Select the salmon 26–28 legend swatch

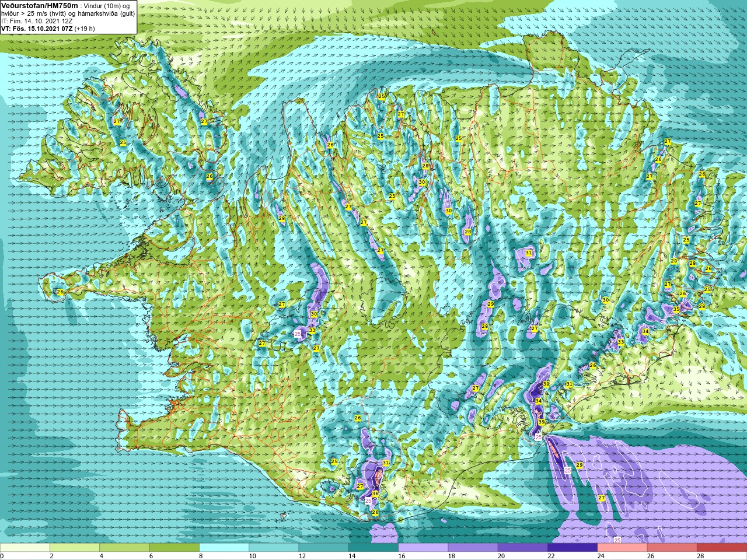[672, 548]
